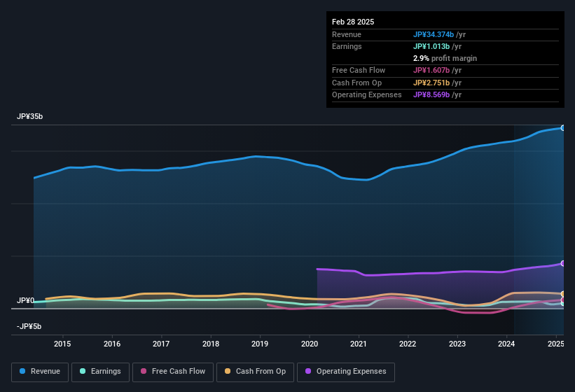Click the Cash From Op endpoint marker
This screenshot has height=392, width=575.
point(563,294)
